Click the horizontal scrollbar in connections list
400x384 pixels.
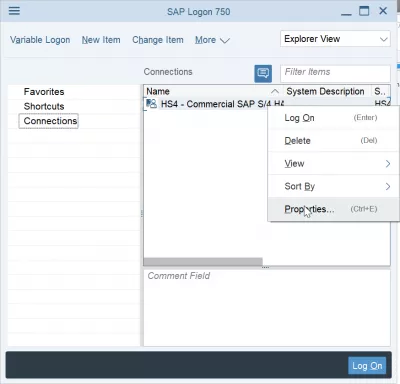(203, 261)
